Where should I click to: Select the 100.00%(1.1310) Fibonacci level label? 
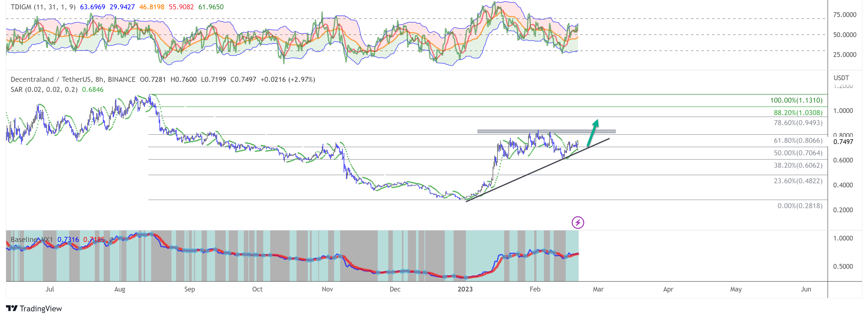[796, 100]
